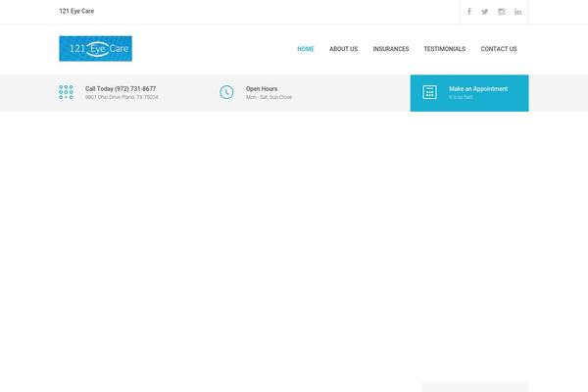Go to the Home menu item
This screenshot has width=588, height=392.
(x=306, y=49)
